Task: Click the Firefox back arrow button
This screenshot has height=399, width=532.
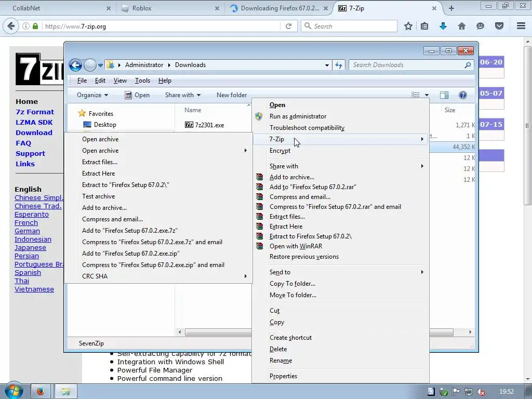Action: (11, 26)
